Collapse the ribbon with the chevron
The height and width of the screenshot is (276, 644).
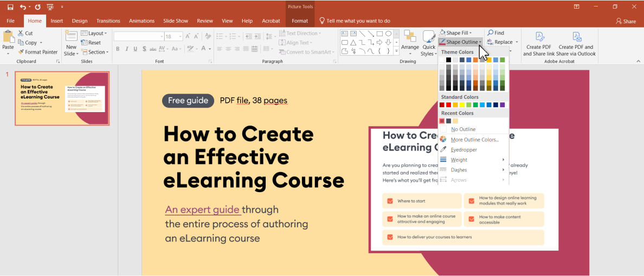(638, 61)
